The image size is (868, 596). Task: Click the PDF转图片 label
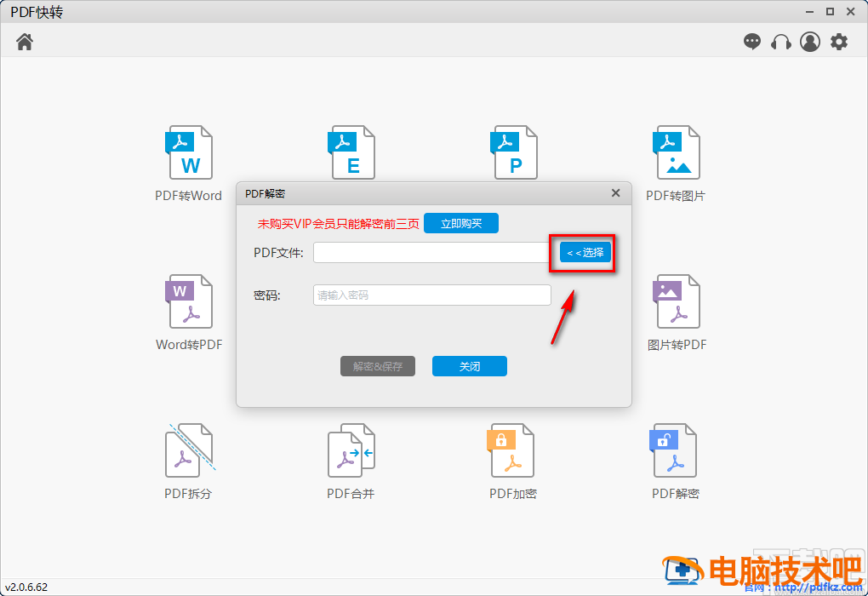tap(676, 196)
